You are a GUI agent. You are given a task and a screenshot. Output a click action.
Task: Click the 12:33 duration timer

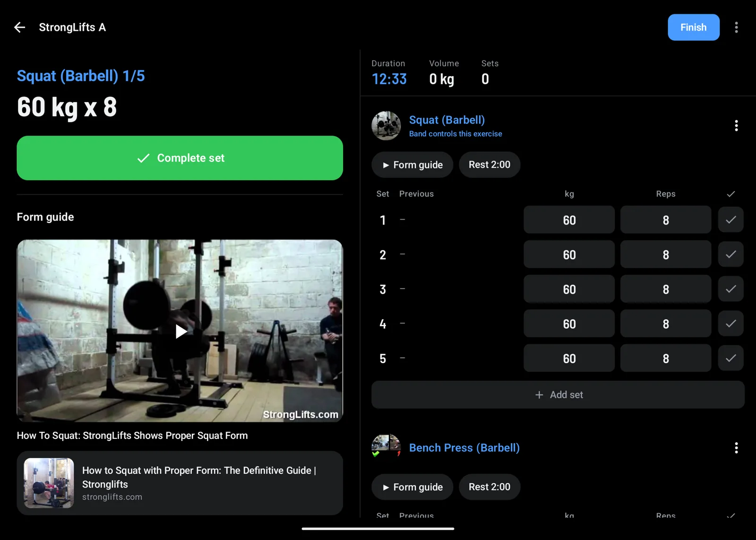pos(389,79)
